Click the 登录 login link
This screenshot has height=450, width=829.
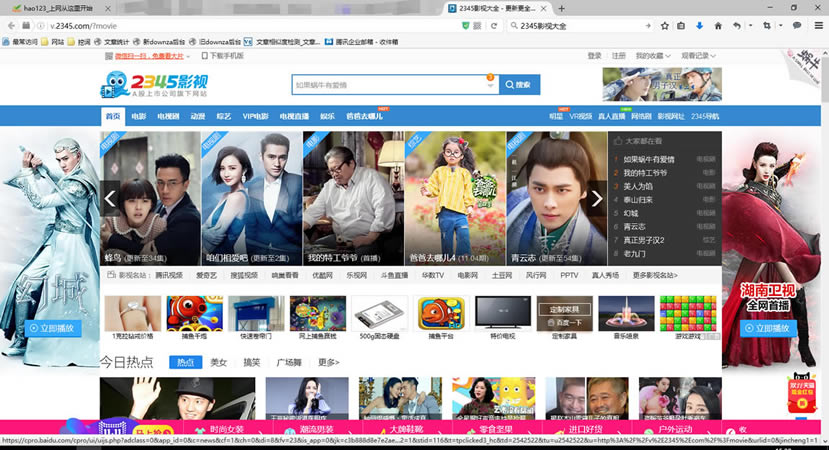click(x=595, y=56)
